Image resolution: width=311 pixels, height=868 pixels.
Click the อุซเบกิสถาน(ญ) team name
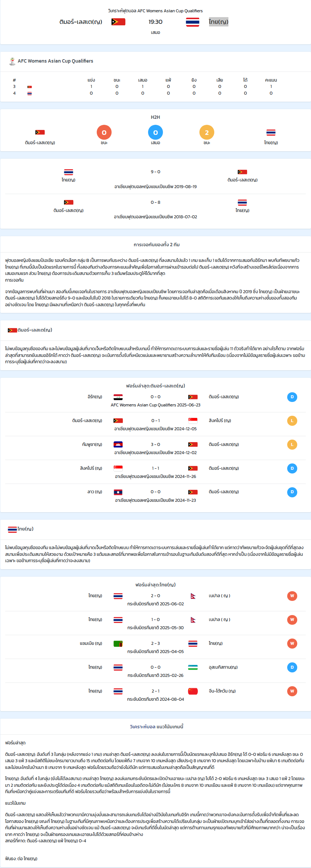point(223,667)
